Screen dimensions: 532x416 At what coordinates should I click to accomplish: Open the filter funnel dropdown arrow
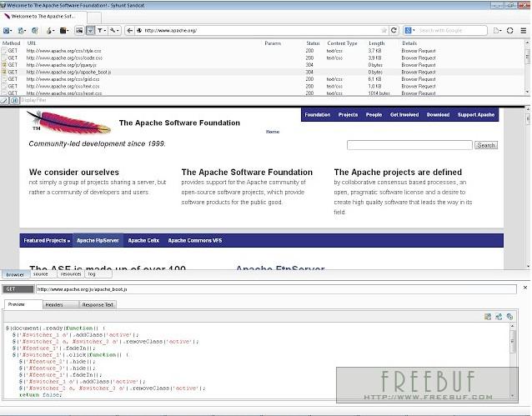(105, 31)
